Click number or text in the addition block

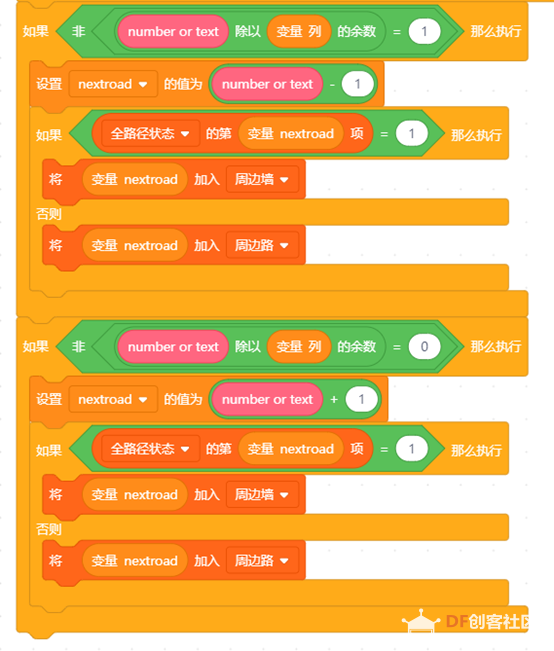[267, 399]
